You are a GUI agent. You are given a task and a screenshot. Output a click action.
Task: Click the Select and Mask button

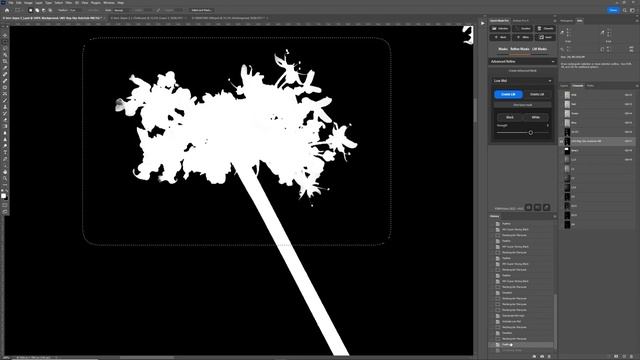(202, 10)
